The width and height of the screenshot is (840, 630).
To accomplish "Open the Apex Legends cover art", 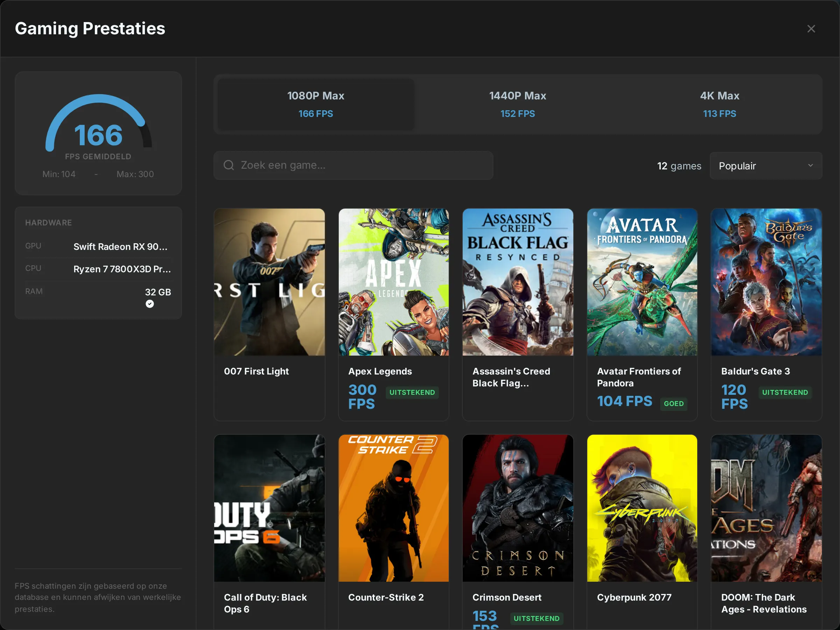I will click(393, 282).
